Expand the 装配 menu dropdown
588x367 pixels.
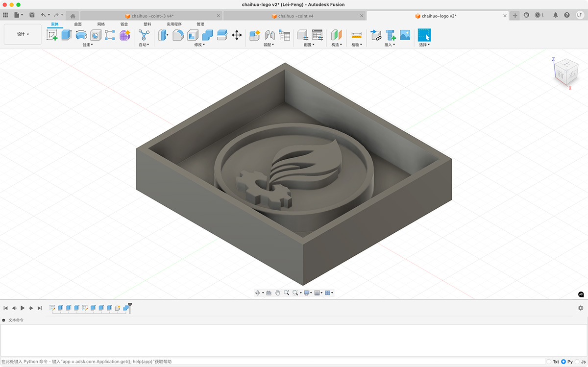[269, 45]
